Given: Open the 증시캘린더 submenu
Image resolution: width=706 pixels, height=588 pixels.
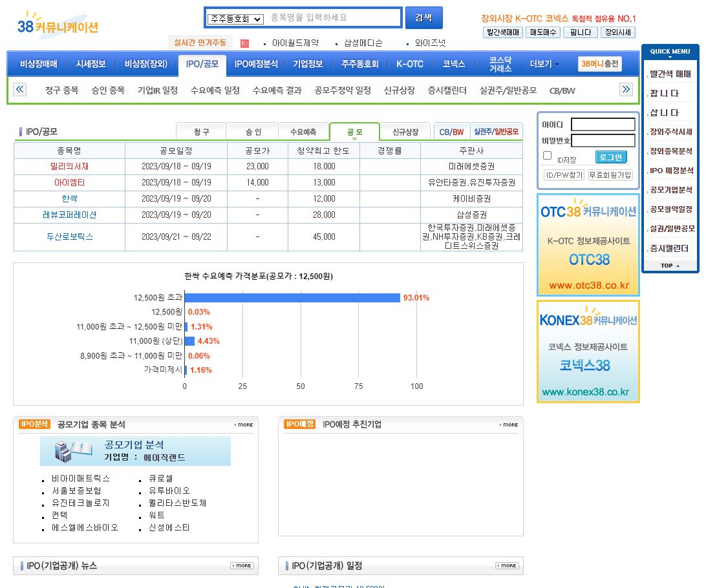Looking at the screenshot, I should pos(447,90).
